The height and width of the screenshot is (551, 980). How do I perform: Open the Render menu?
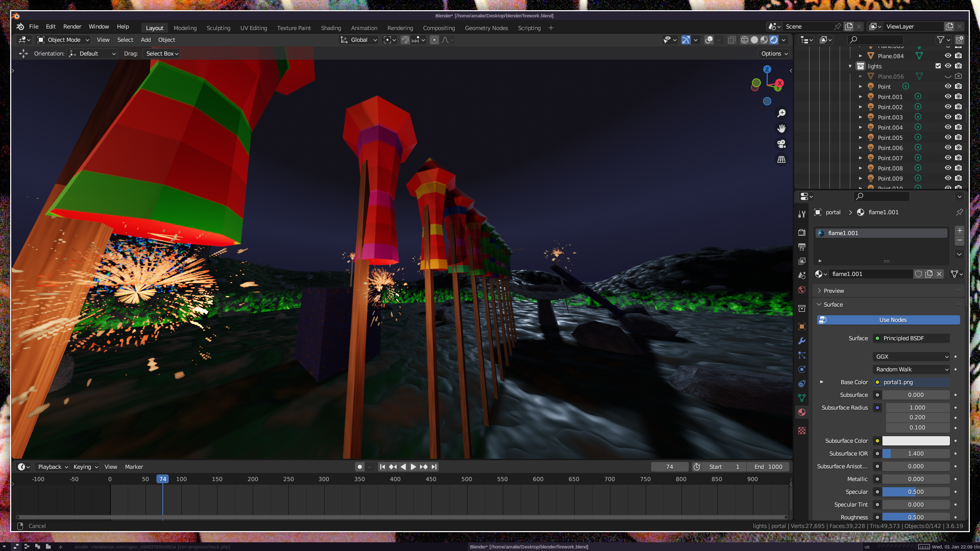pos(72,27)
